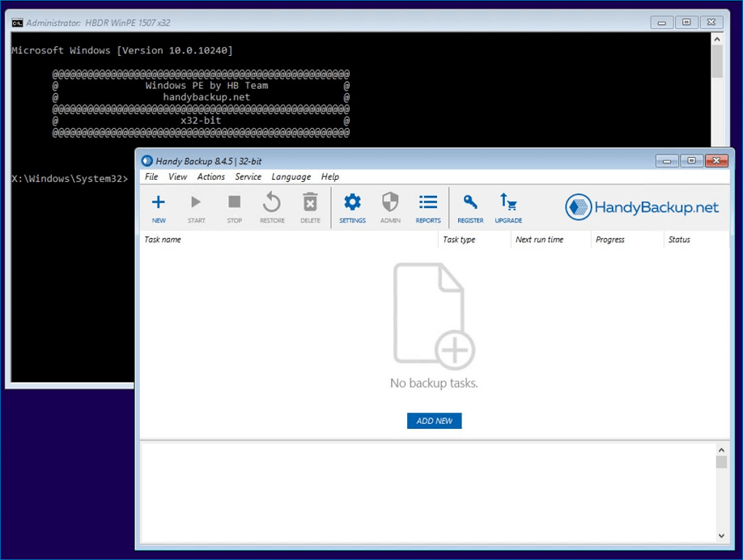Sort tasks by the Task name column
The height and width of the screenshot is (560, 743).
pyautogui.click(x=163, y=240)
